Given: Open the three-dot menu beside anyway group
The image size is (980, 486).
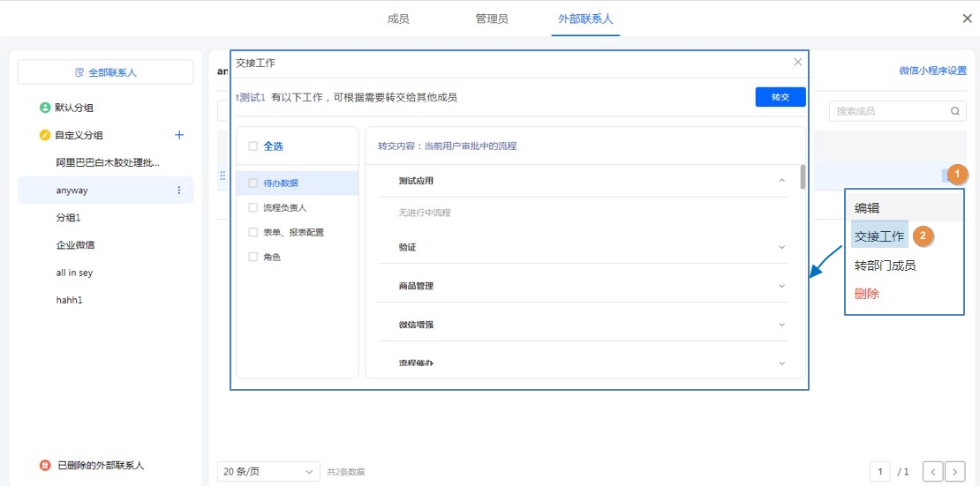Looking at the screenshot, I should pyautogui.click(x=179, y=191).
